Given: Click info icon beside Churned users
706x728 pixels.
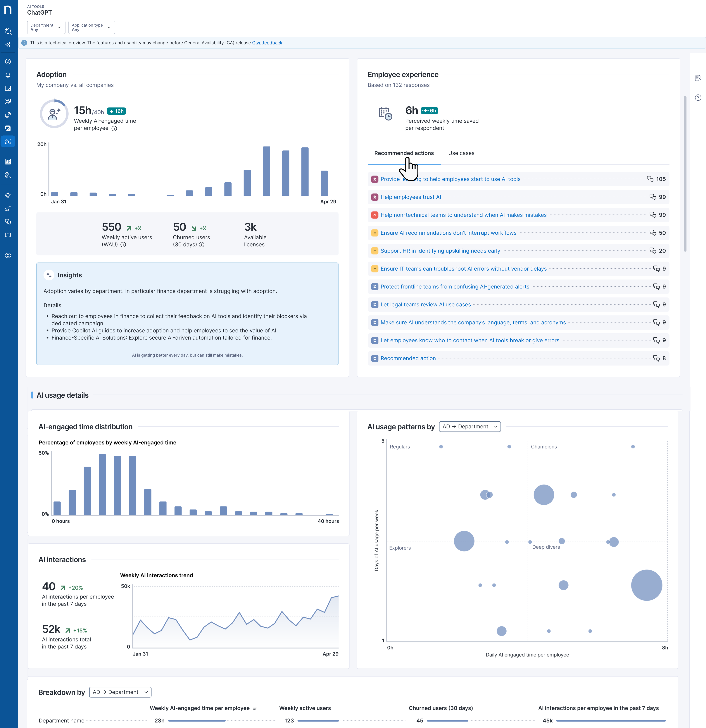Looking at the screenshot, I should 202,245.
